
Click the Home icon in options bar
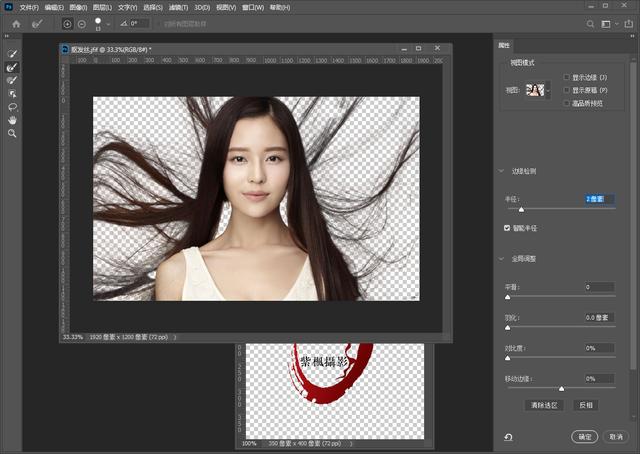tap(16, 23)
